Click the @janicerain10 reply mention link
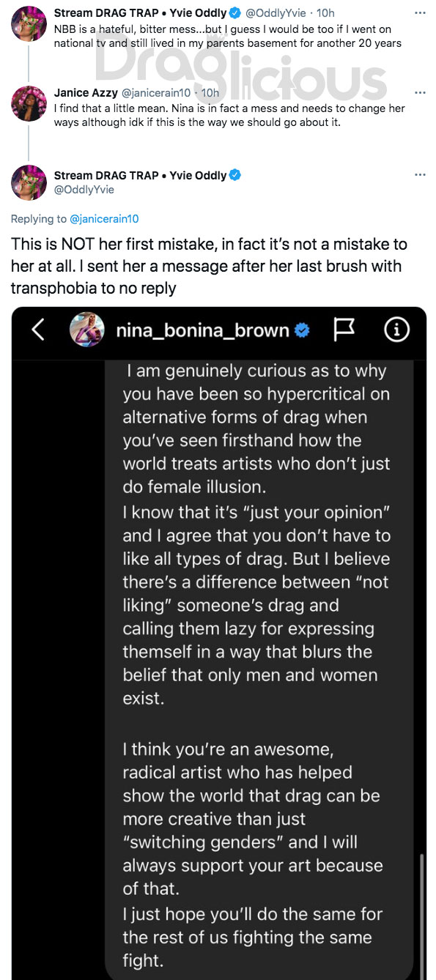This screenshot has height=980, width=436. point(104,218)
